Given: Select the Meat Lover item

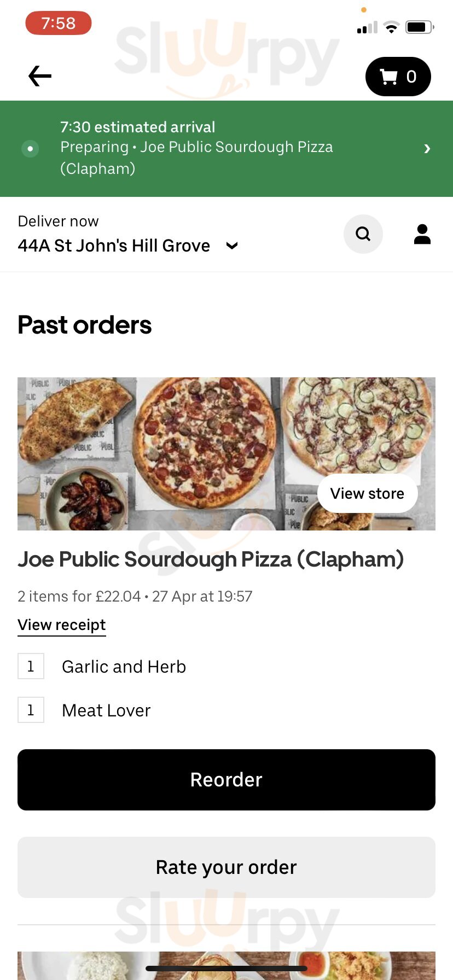Looking at the screenshot, I should click(x=106, y=710).
